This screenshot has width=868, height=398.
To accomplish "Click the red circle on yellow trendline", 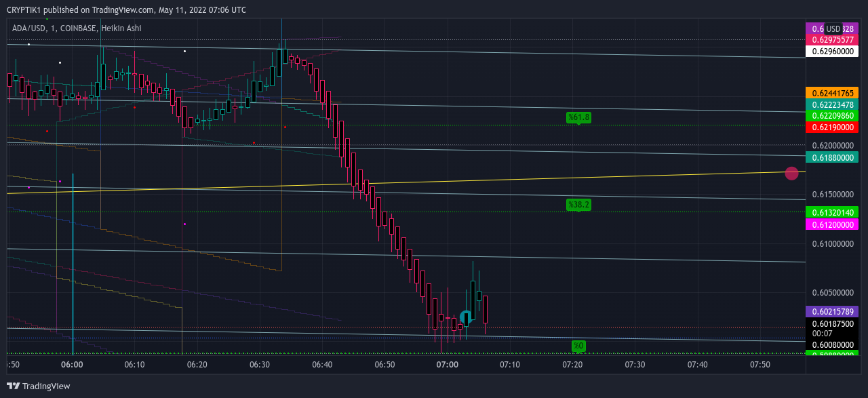I will tap(791, 174).
